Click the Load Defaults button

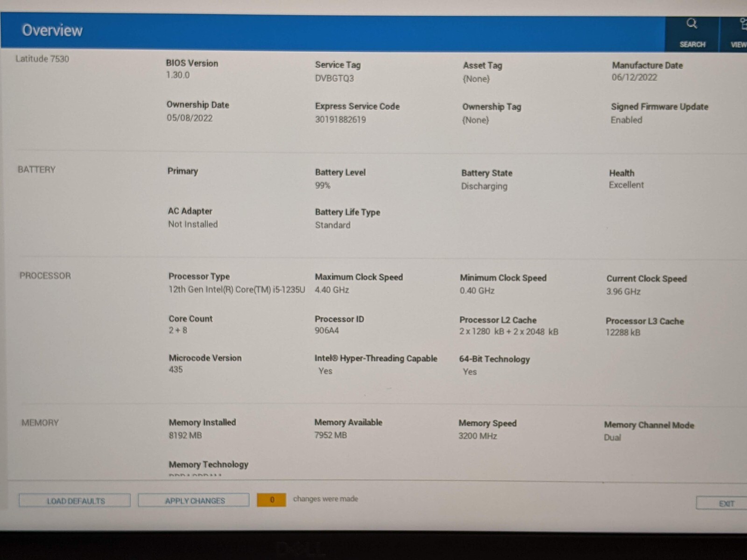(x=75, y=501)
